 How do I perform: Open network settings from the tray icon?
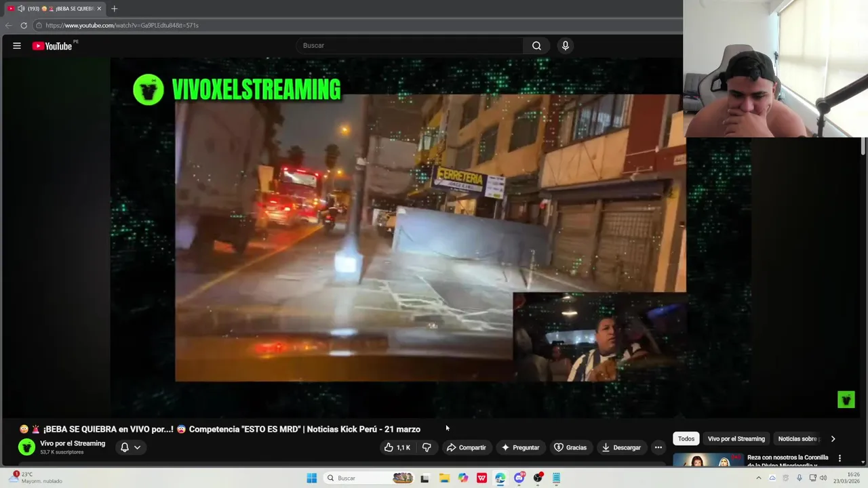(x=812, y=478)
